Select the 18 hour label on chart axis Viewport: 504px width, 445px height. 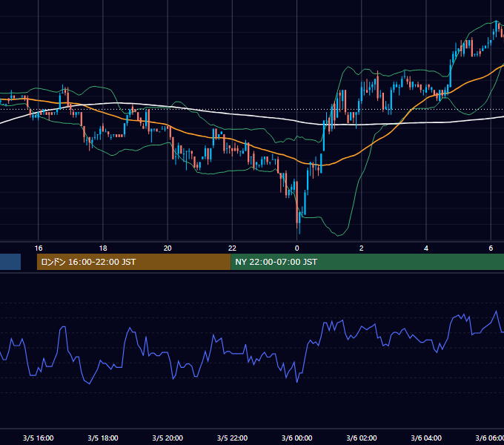tap(103, 248)
